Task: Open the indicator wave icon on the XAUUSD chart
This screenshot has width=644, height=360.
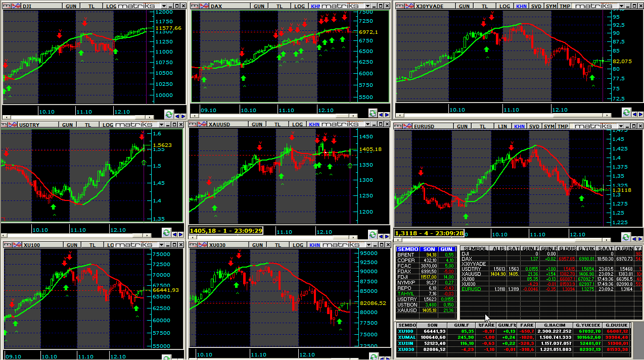Action: [203, 124]
